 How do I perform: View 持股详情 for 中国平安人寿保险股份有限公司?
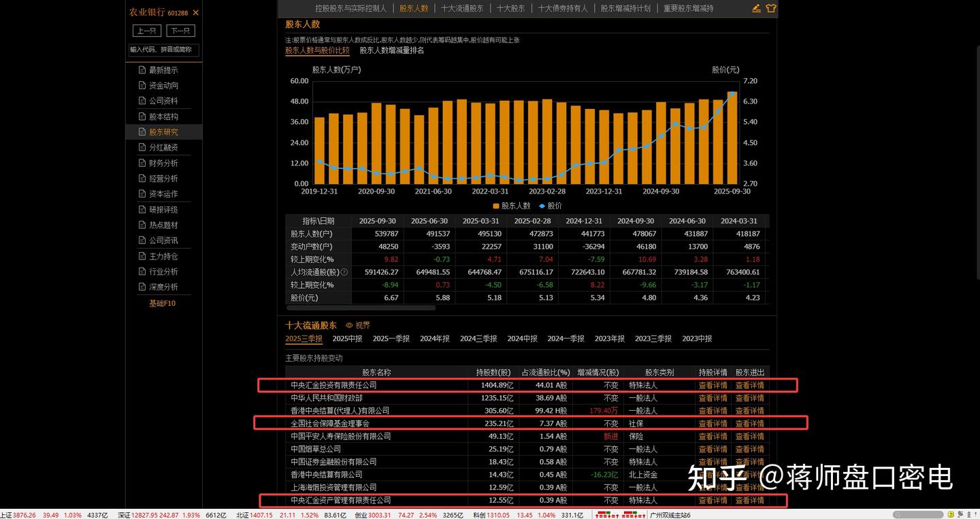click(x=713, y=437)
